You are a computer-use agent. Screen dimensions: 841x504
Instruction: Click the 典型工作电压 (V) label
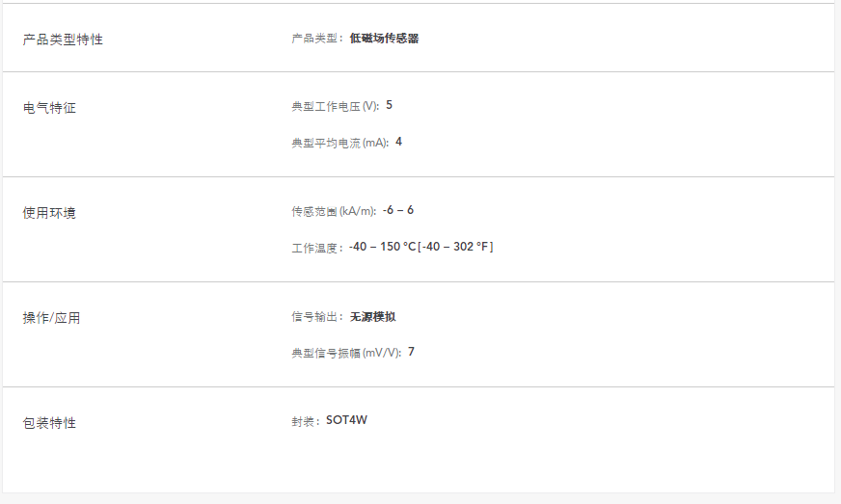335,106
